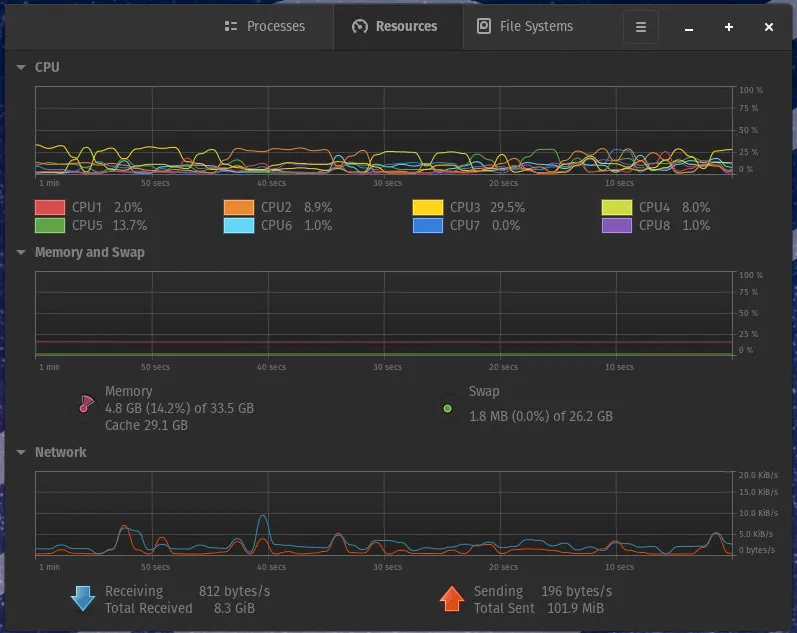Viewport: 797px width, 633px height.
Task: Click the Resources gauge icon
Action: [x=359, y=26]
